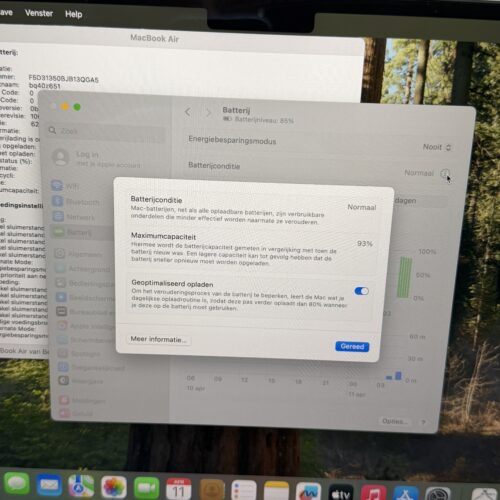The height and width of the screenshot is (500, 500).
Task: Open Toegankelijkheid in the settings sidebar
Action: (91, 367)
